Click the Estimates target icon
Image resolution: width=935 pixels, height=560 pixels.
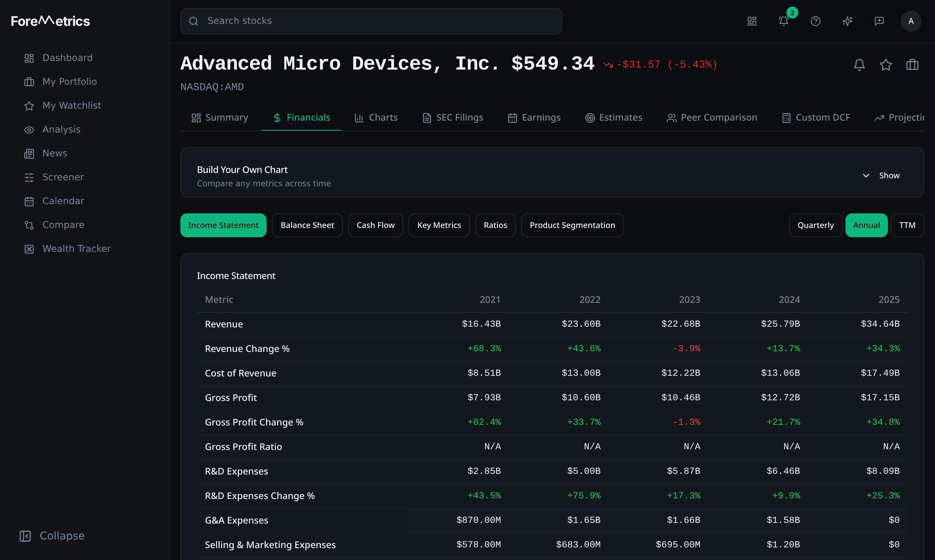[590, 118]
